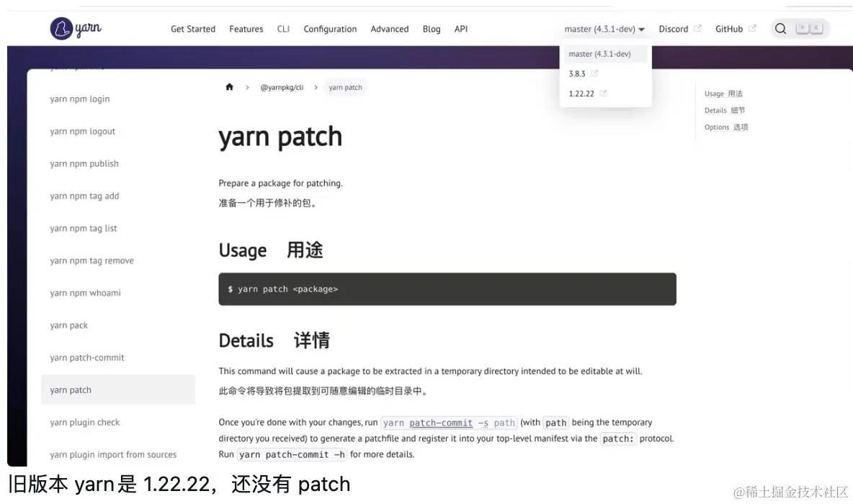The height and width of the screenshot is (504, 853).
Task: Click the yarn patch <package> code block
Action: click(x=447, y=289)
